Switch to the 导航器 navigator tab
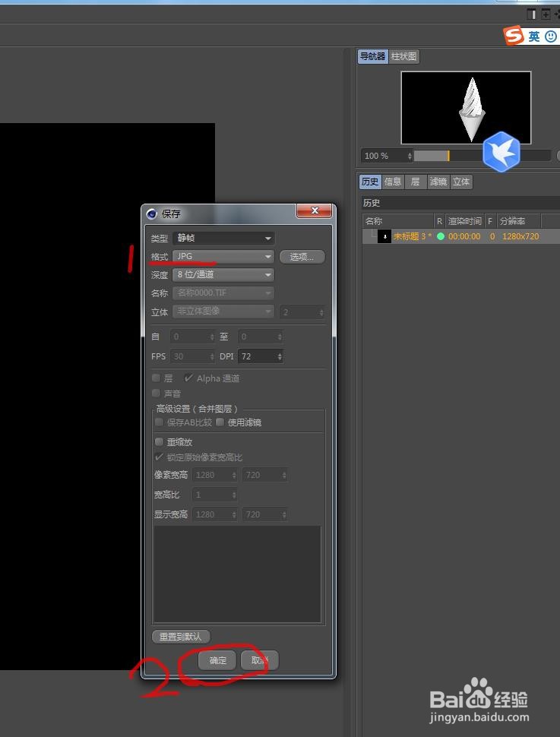 pos(373,56)
